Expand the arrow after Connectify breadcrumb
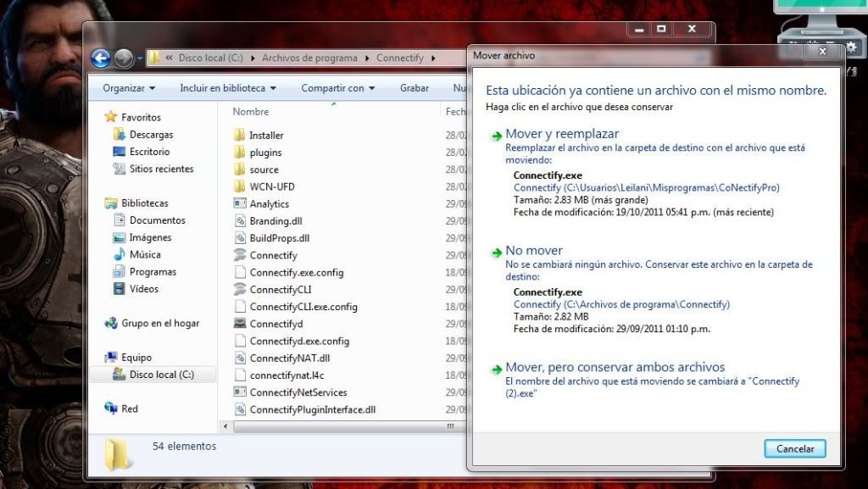 [x=433, y=58]
